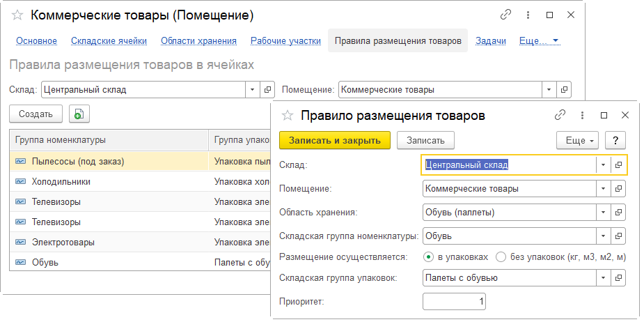The width and height of the screenshot is (644, 322).
Task: Open the Склад value in the rule dialog
Action: point(618,165)
